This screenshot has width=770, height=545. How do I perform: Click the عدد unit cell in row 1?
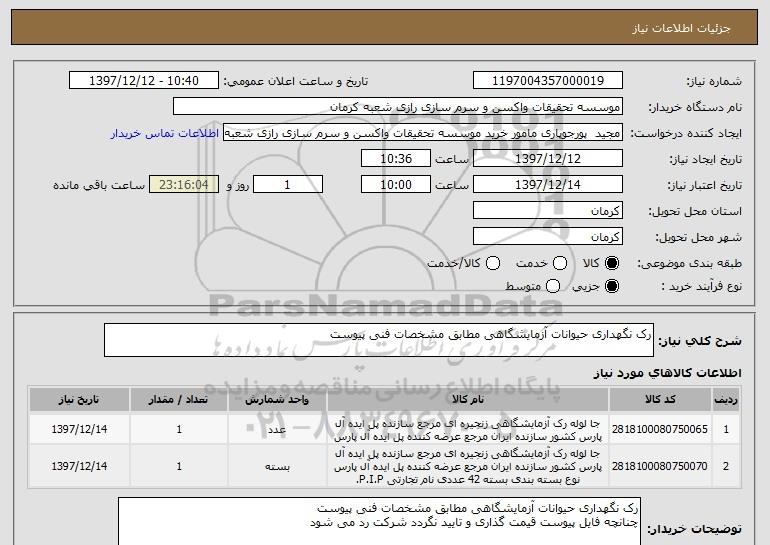point(277,430)
